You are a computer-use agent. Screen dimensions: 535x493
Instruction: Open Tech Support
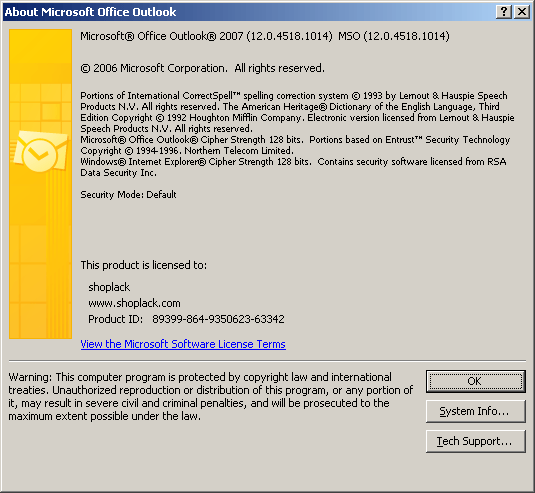tap(476, 441)
